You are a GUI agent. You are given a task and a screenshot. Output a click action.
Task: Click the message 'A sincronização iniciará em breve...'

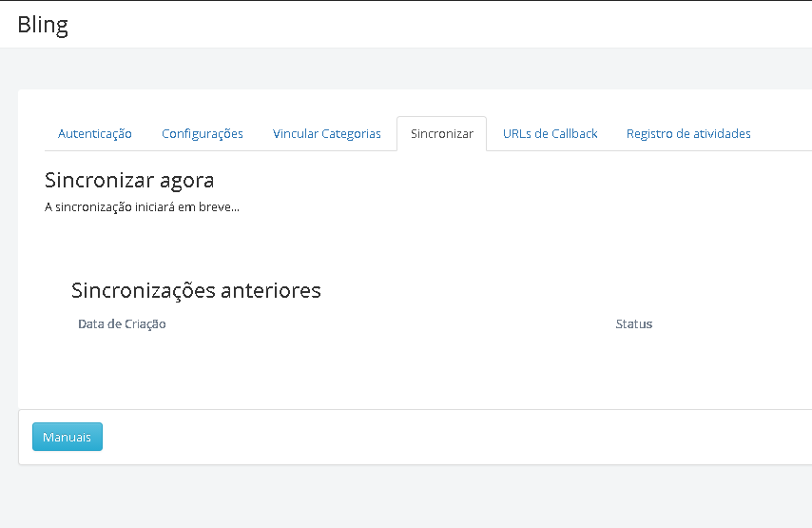[x=142, y=207]
